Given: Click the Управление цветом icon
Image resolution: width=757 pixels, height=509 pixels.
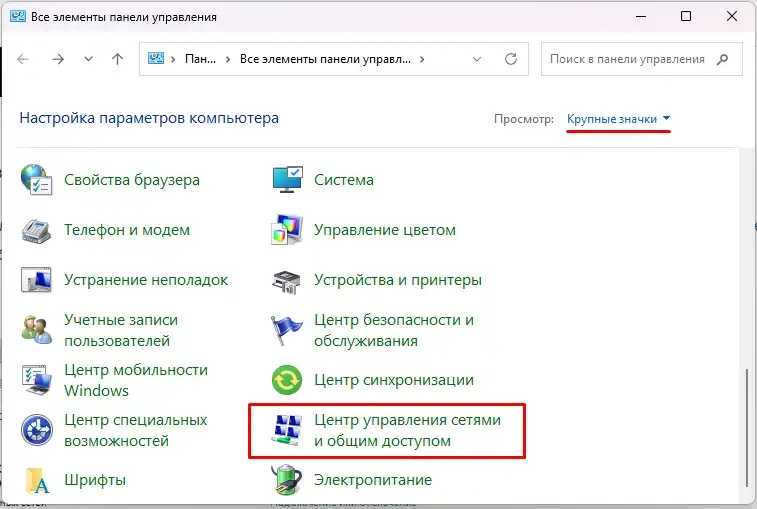Looking at the screenshot, I should 287,230.
